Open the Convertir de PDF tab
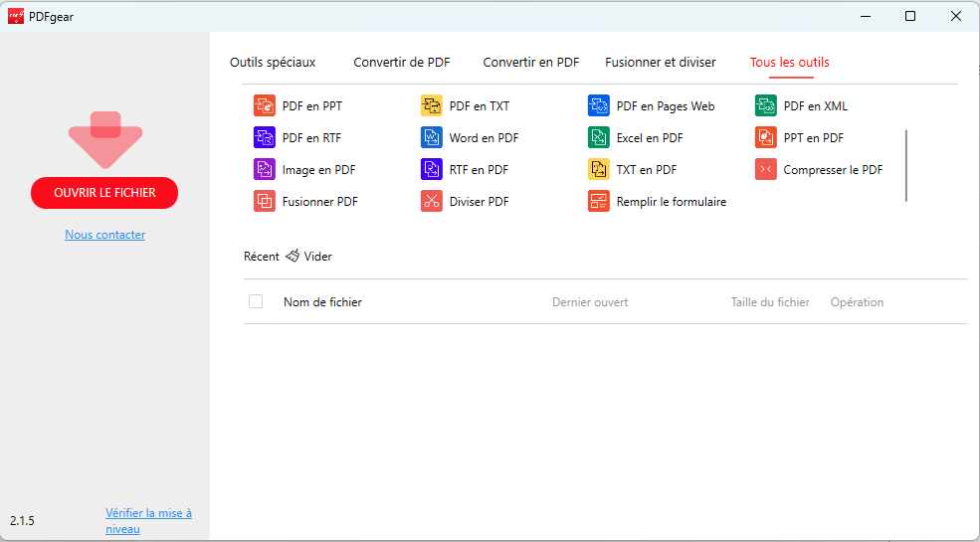The height and width of the screenshot is (542, 980). [x=402, y=63]
